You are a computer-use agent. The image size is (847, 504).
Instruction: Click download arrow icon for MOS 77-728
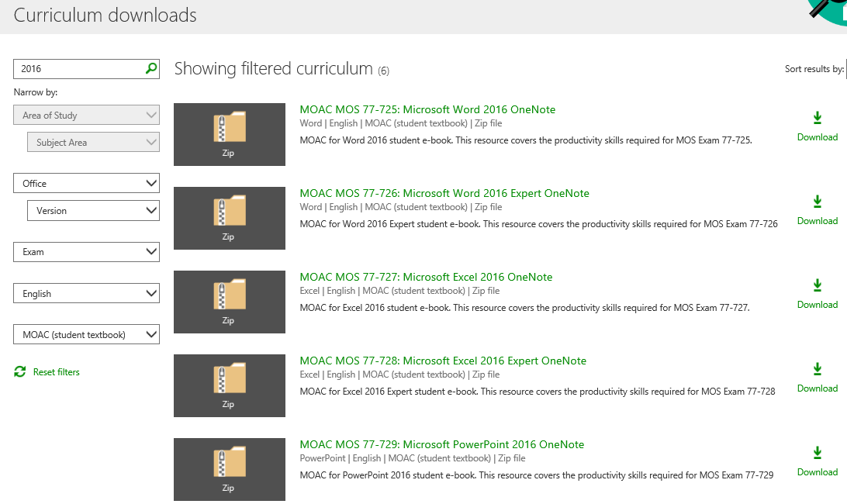818,369
